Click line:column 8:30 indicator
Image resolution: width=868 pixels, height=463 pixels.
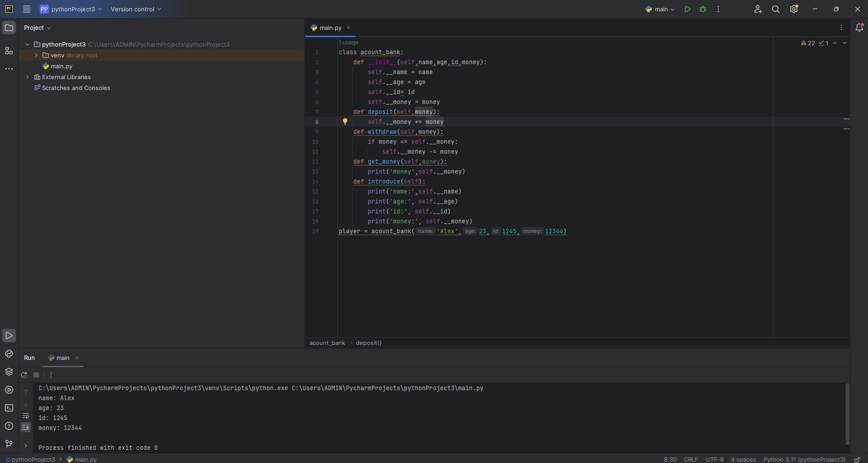670,459
